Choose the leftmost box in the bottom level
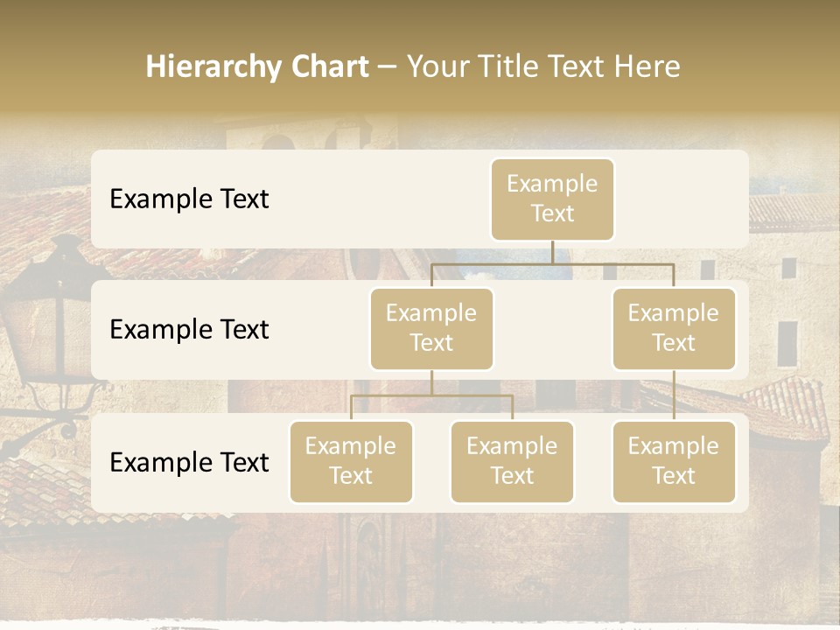Image resolution: width=840 pixels, height=630 pixels. pyautogui.click(x=351, y=462)
